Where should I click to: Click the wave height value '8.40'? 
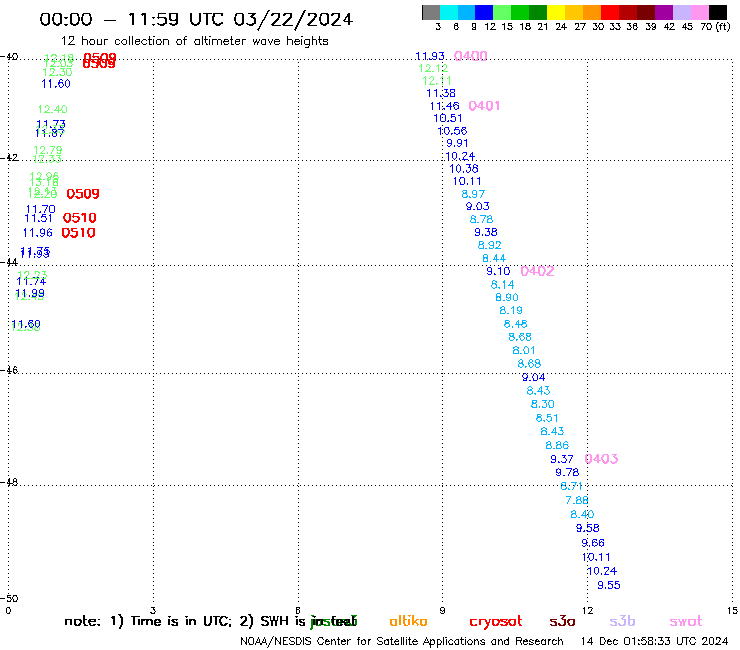point(582,515)
